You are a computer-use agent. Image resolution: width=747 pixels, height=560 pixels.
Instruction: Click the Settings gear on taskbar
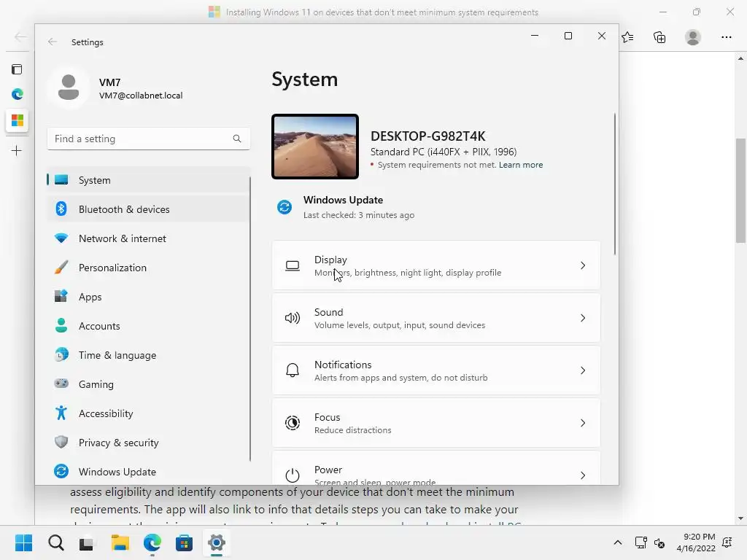(x=216, y=542)
